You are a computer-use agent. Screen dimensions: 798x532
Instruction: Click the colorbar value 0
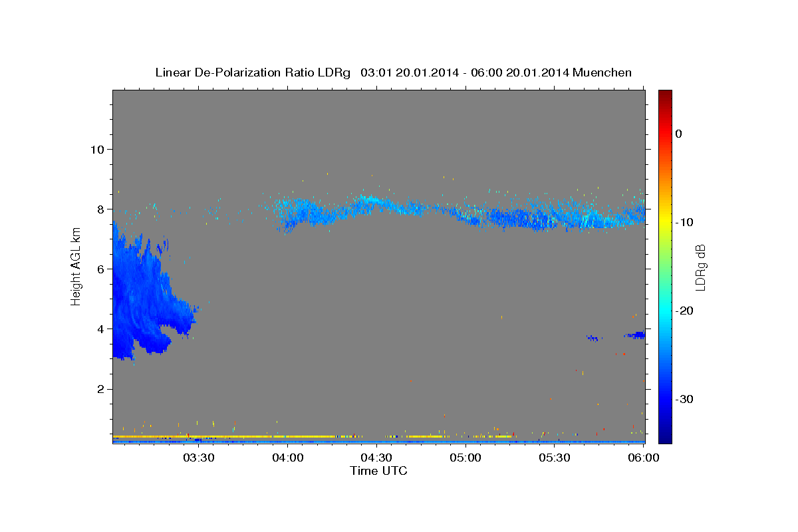click(x=678, y=134)
